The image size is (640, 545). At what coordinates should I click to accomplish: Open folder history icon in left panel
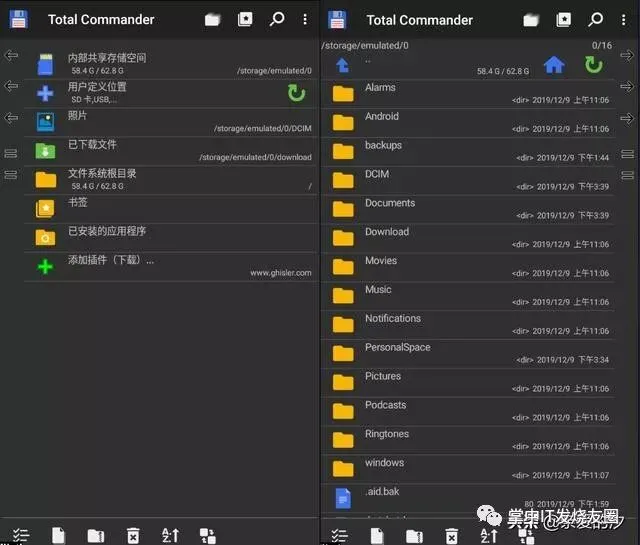pos(212,19)
